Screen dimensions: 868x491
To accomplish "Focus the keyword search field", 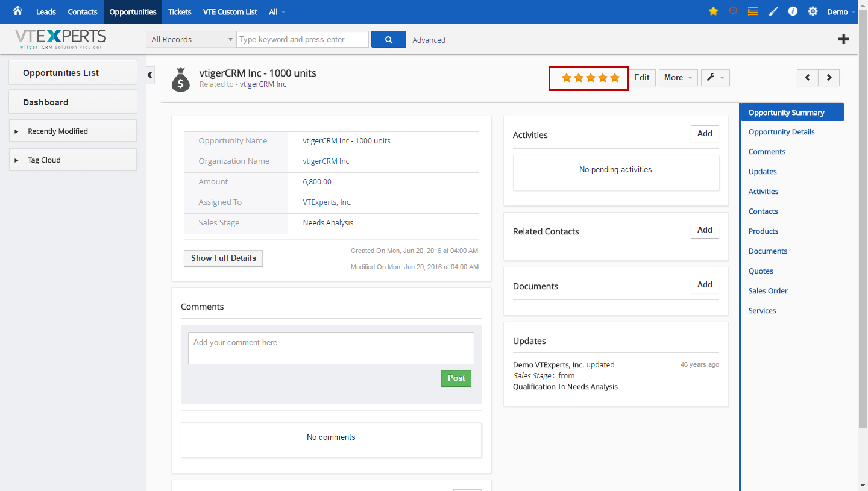I will pos(303,39).
